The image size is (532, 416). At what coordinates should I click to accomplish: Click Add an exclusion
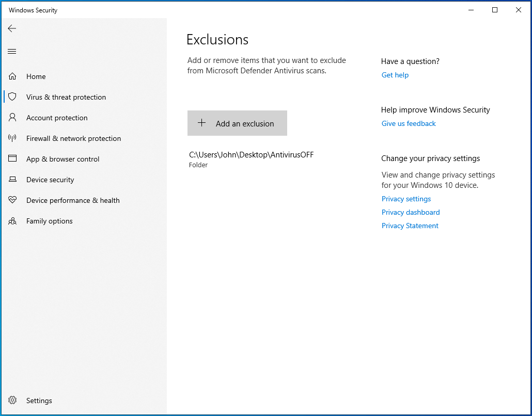pyautogui.click(x=237, y=123)
